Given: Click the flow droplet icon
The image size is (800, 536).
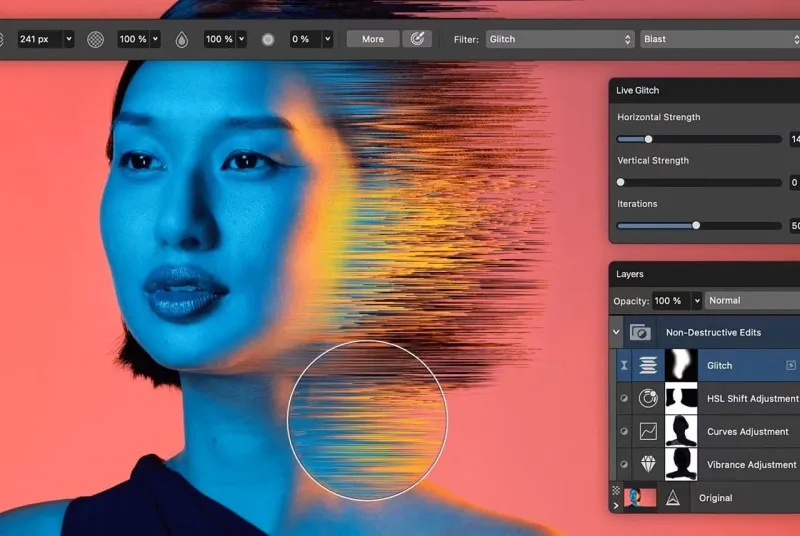Looking at the screenshot, I should pyautogui.click(x=182, y=40).
